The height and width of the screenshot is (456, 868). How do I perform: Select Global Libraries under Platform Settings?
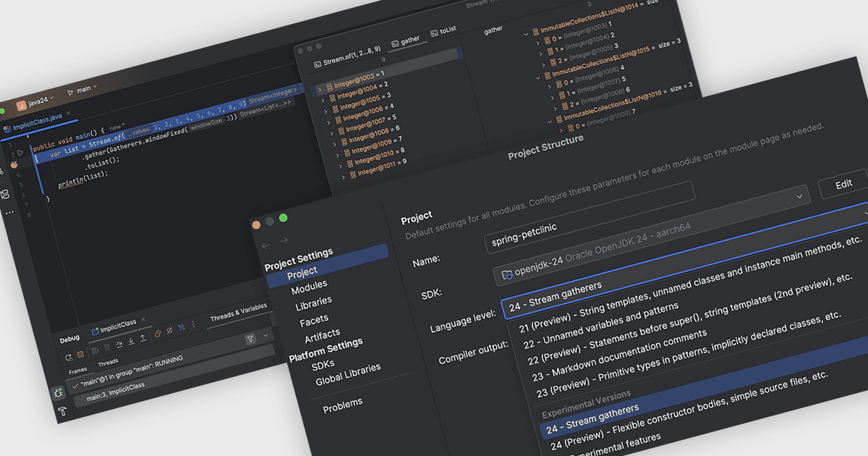348,374
